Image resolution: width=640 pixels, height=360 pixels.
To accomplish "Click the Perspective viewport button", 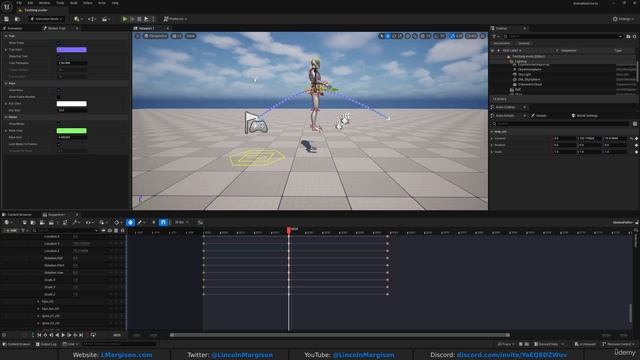I will [x=156, y=36].
